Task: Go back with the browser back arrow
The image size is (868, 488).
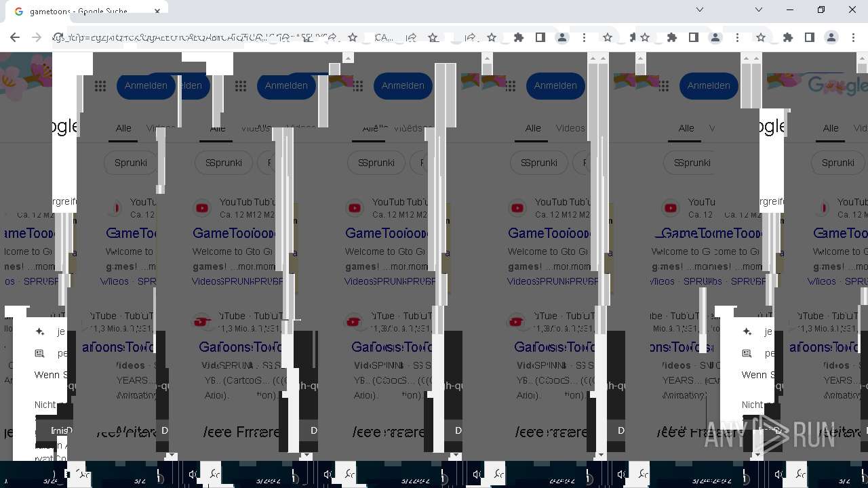Action: tap(15, 38)
